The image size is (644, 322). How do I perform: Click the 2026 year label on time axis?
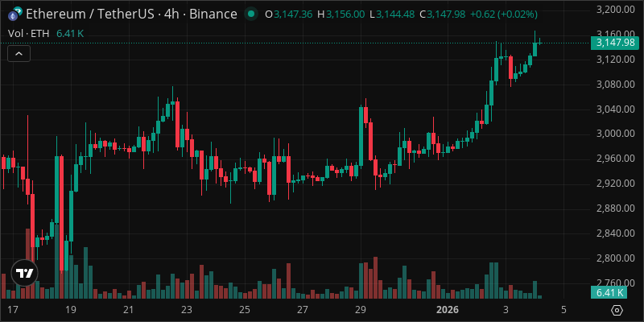(x=448, y=309)
